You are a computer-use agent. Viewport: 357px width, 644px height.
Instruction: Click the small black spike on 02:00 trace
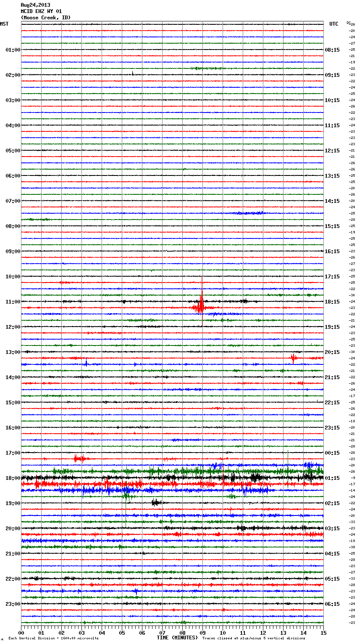tap(133, 73)
